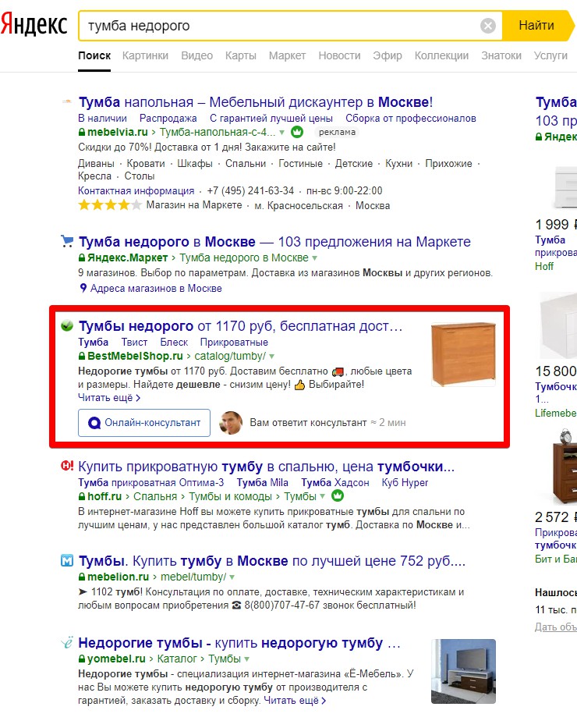
Task: Open the Hoff shop link in sidebar
Action: point(544,267)
